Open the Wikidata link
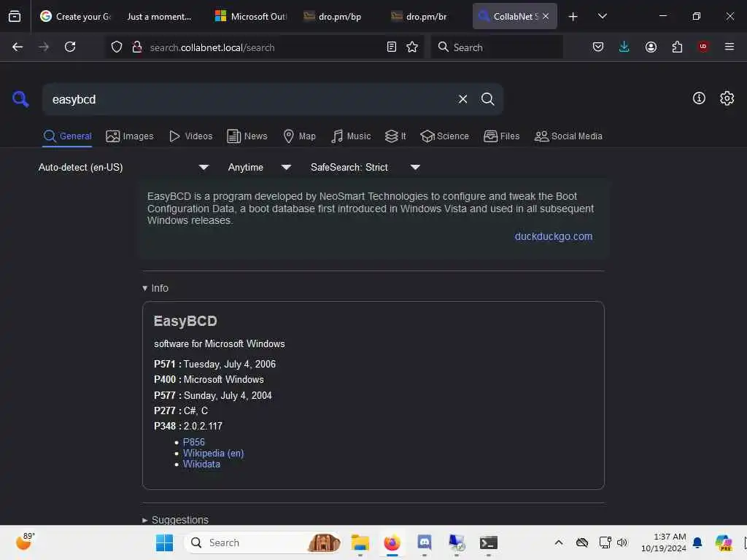Image resolution: width=747 pixels, height=560 pixels. (x=201, y=464)
